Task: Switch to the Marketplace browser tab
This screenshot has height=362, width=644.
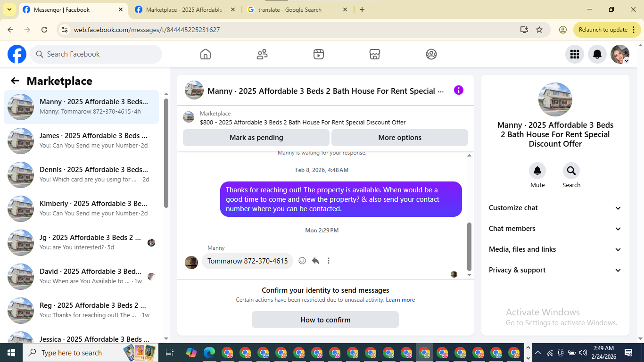Action: [184, 9]
